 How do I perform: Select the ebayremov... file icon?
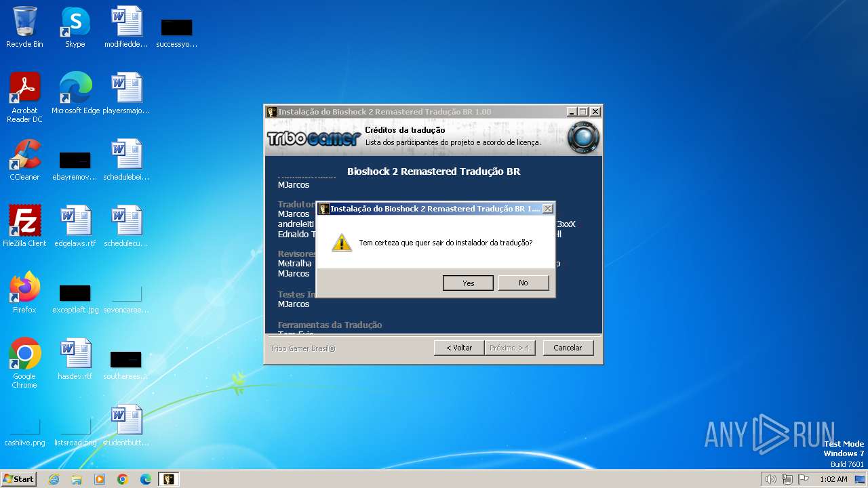(75, 165)
